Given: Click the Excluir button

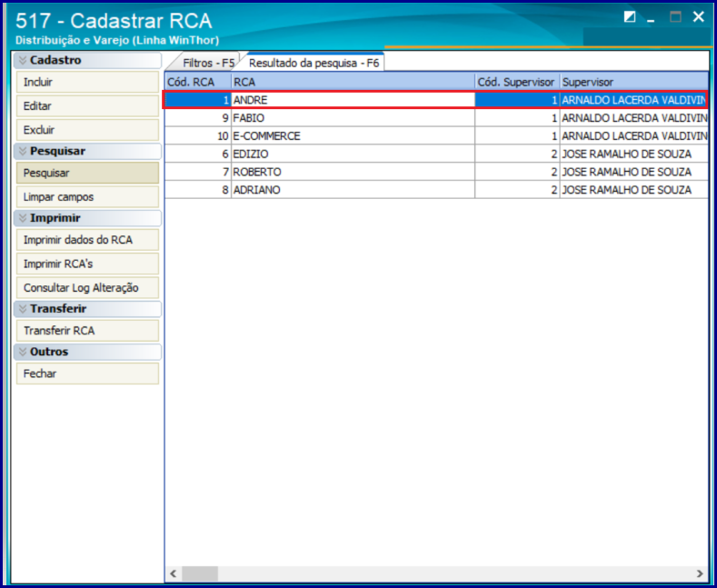Looking at the screenshot, I should coord(87,130).
